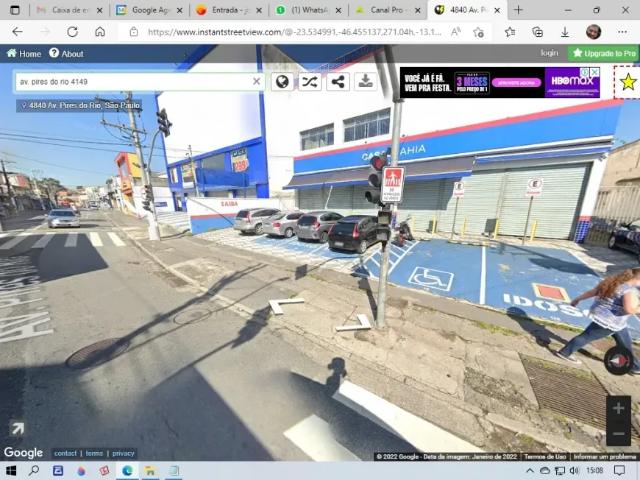Open the privacy footer link
Screen dimensions: 640x480
click(123, 453)
